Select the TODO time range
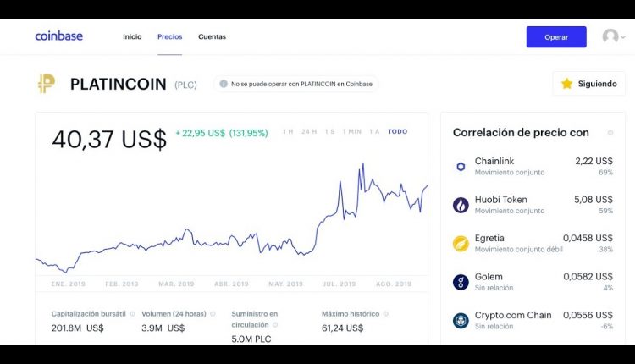The image size is (635, 364). 398,131
